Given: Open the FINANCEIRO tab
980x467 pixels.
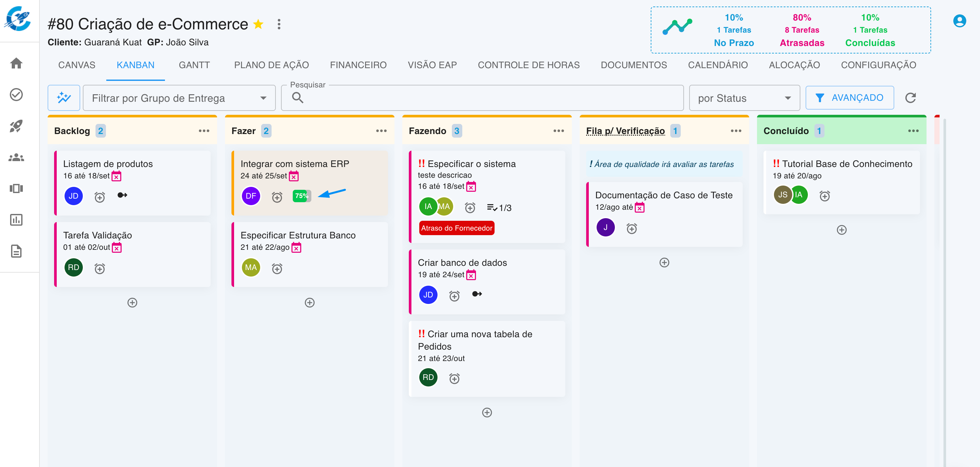Looking at the screenshot, I should 358,65.
